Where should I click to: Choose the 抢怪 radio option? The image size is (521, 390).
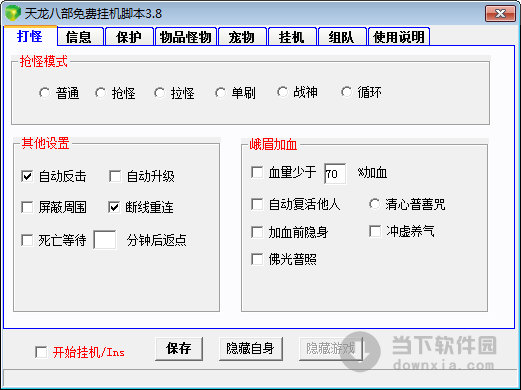click(x=100, y=93)
